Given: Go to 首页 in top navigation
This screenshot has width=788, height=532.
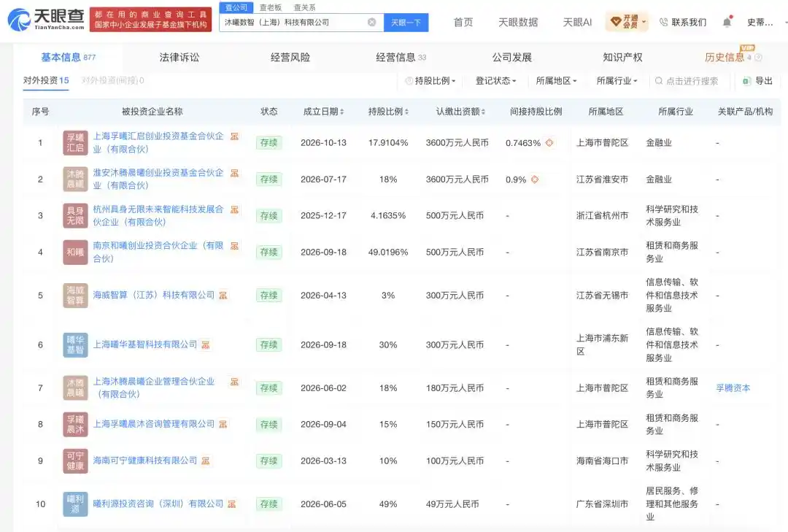Looking at the screenshot, I should click(x=463, y=22).
